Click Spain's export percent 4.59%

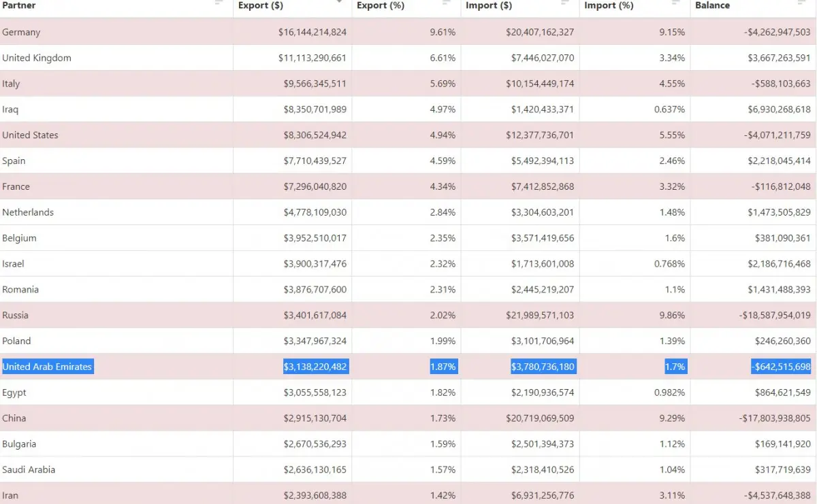tap(443, 161)
